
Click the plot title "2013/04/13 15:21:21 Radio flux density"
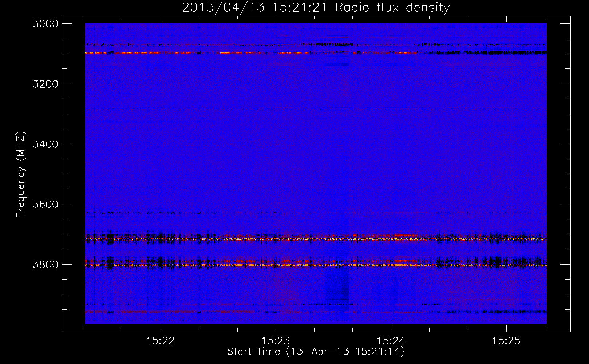pyautogui.click(x=316, y=8)
